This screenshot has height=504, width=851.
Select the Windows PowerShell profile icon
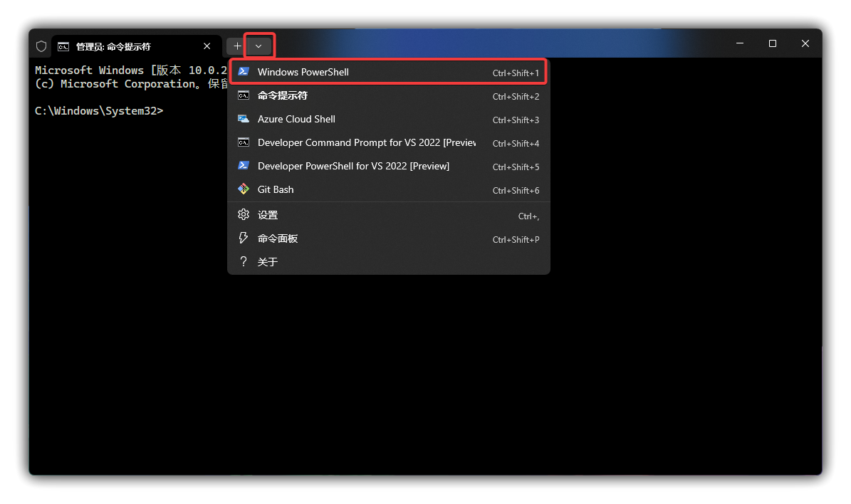244,71
